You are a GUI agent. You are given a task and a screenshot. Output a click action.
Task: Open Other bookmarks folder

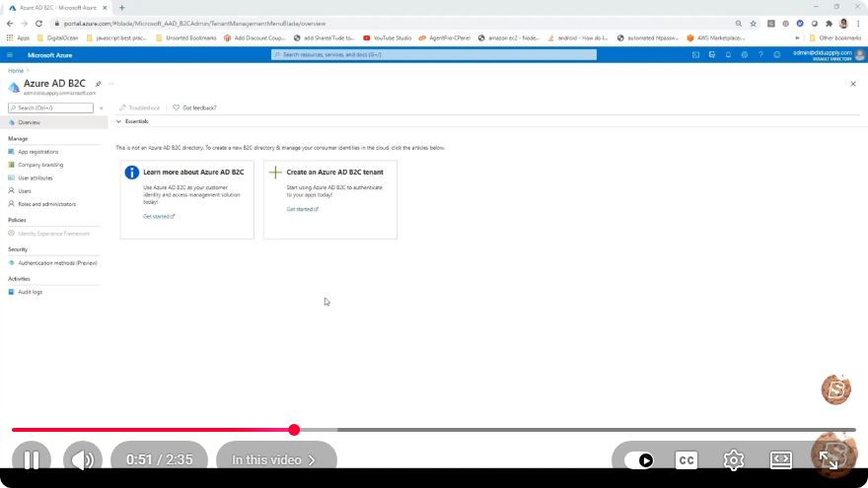point(834,38)
